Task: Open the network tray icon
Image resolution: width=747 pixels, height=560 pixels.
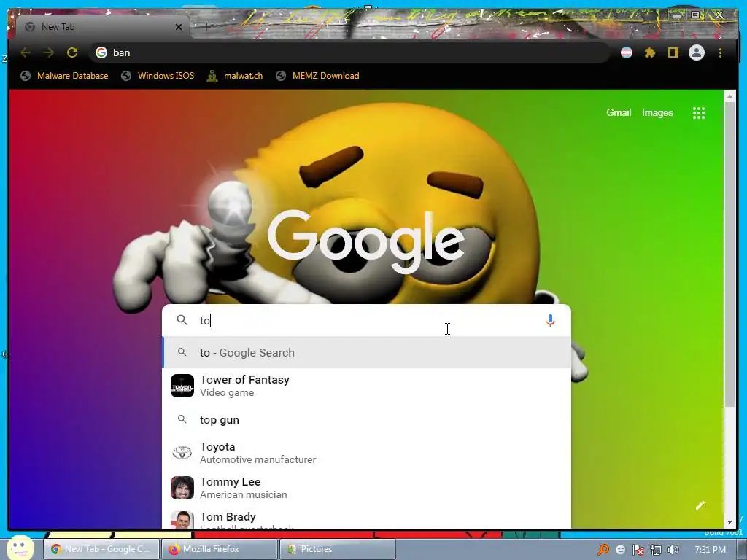Action: click(x=656, y=550)
